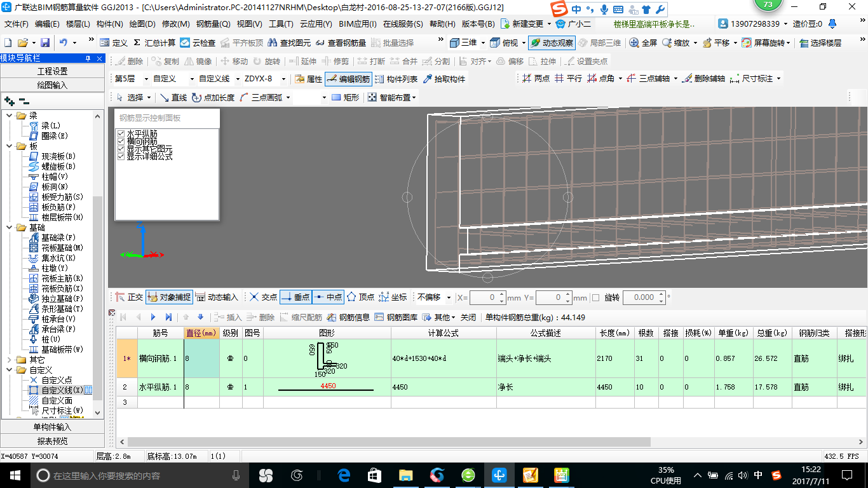Image resolution: width=868 pixels, height=488 pixels.
Task: Toggle 横向钢筋 checkbox
Action: point(121,141)
